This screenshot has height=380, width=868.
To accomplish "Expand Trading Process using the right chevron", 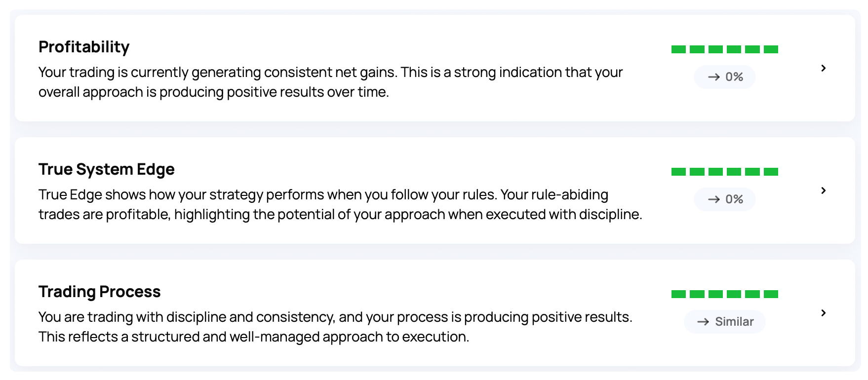I will [x=823, y=313].
